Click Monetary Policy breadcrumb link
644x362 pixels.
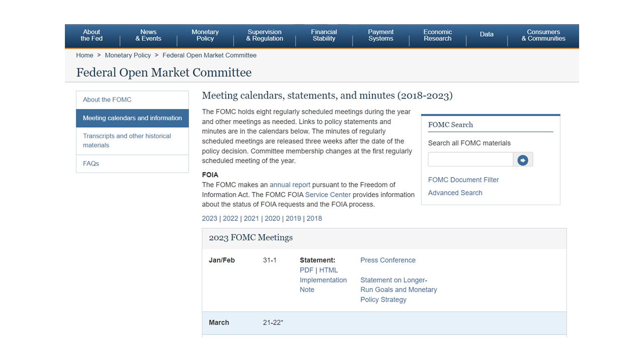pyautogui.click(x=128, y=55)
